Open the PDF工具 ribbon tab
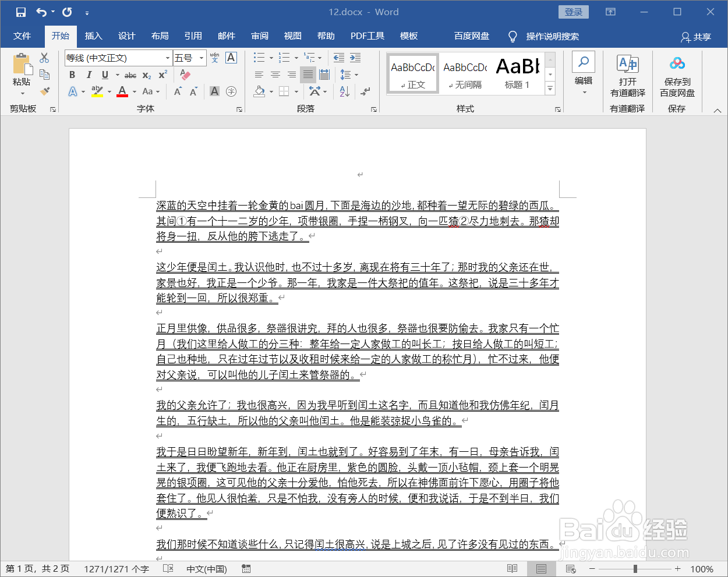The image size is (728, 577). pos(367,36)
